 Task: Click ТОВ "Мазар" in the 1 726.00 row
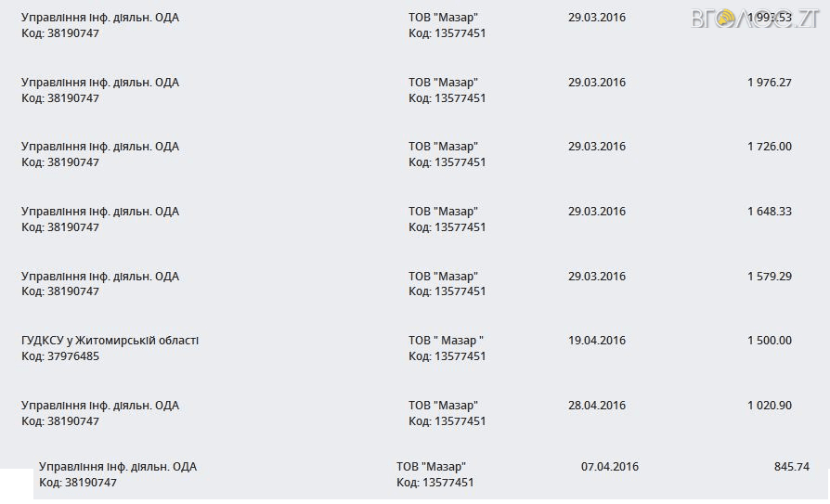(x=443, y=147)
